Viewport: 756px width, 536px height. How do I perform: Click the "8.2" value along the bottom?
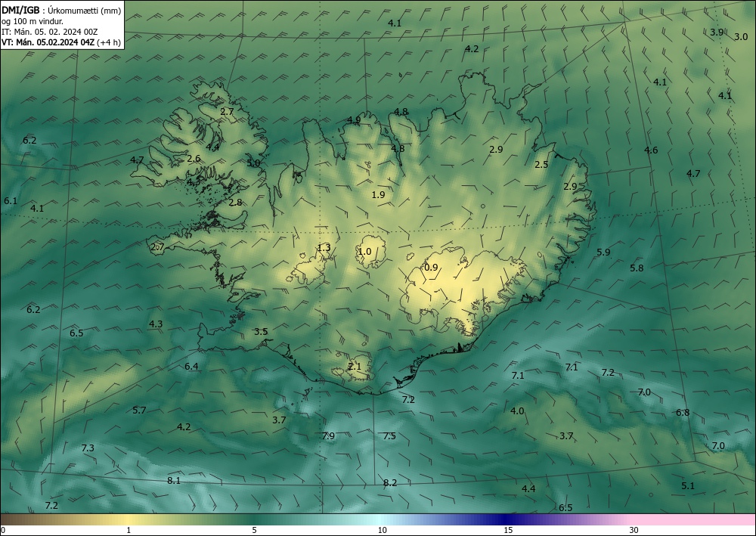[x=390, y=483]
